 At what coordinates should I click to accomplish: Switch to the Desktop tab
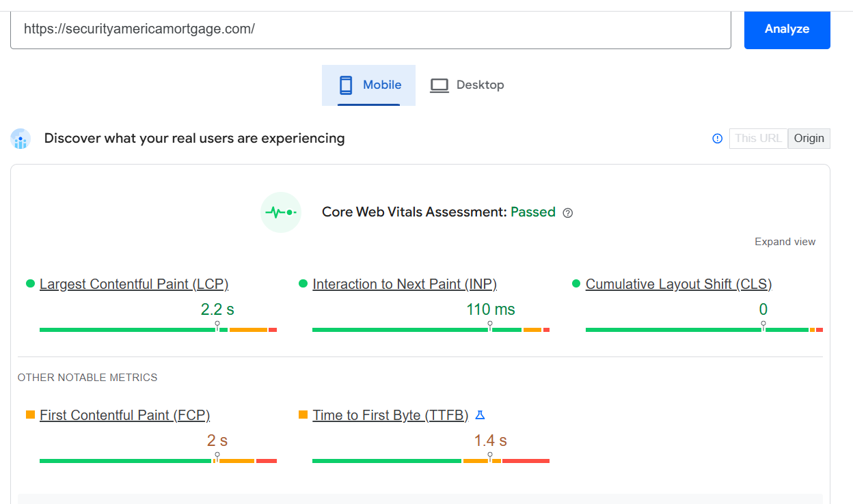tap(468, 85)
